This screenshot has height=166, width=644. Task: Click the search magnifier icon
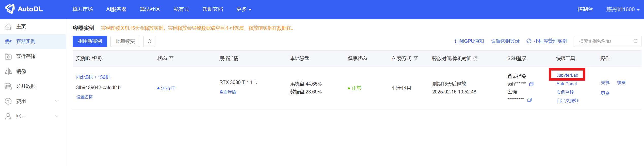point(635,41)
